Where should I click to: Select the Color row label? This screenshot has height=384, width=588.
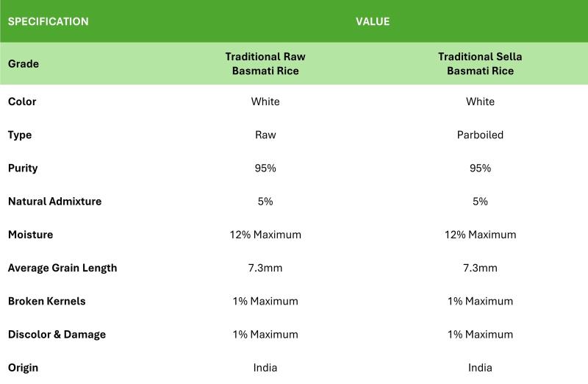click(22, 102)
